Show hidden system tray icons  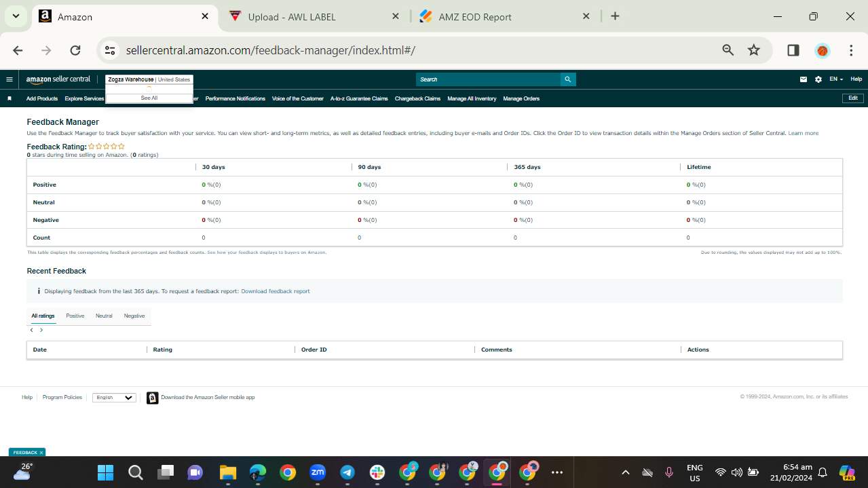(x=626, y=472)
